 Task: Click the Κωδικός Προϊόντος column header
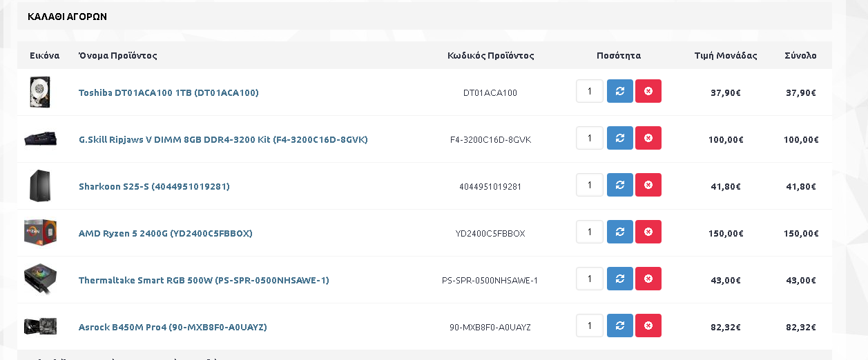[491, 55]
